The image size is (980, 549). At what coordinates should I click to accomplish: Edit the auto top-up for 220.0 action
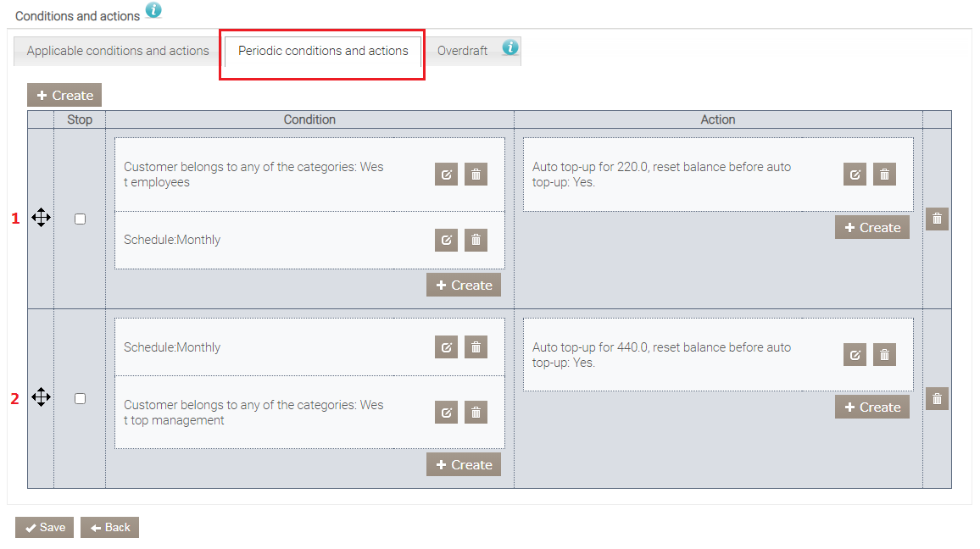[x=855, y=175]
